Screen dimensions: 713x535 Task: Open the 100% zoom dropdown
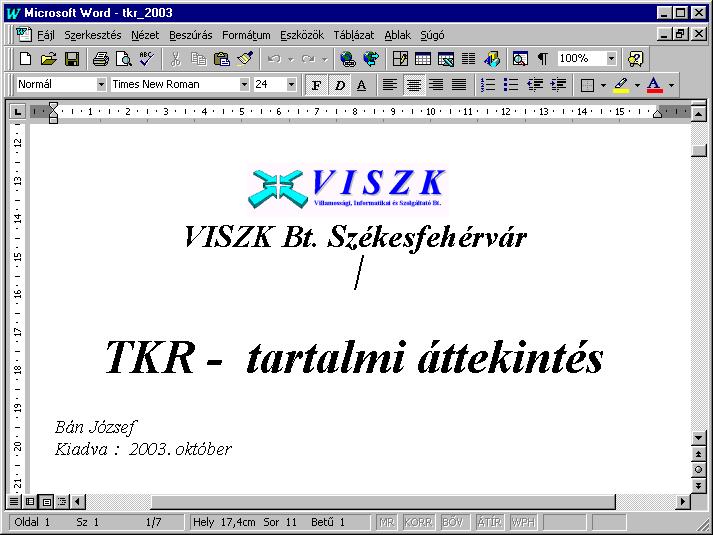click(x=611, y=59)
